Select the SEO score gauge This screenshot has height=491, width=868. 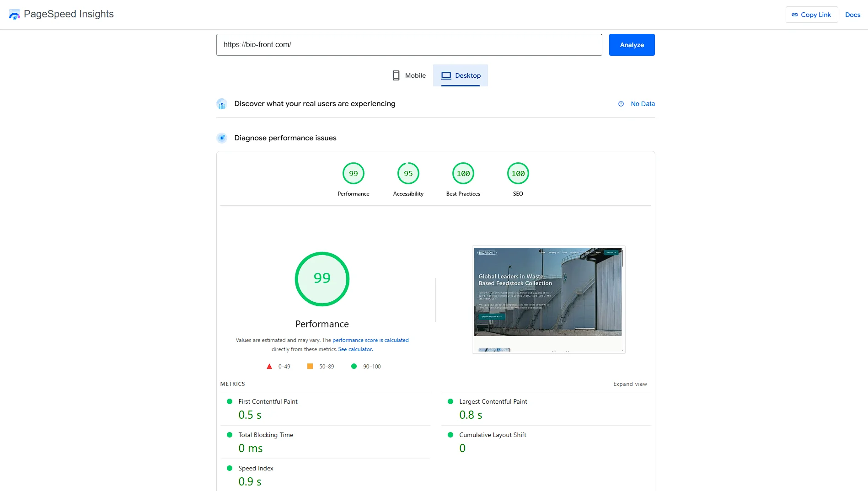(518, 173)
